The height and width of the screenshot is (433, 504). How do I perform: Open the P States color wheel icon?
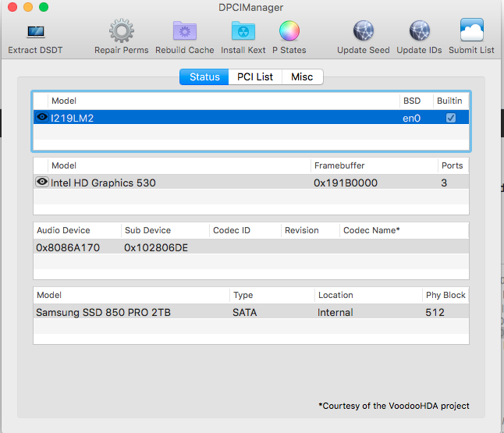(289, 32)
